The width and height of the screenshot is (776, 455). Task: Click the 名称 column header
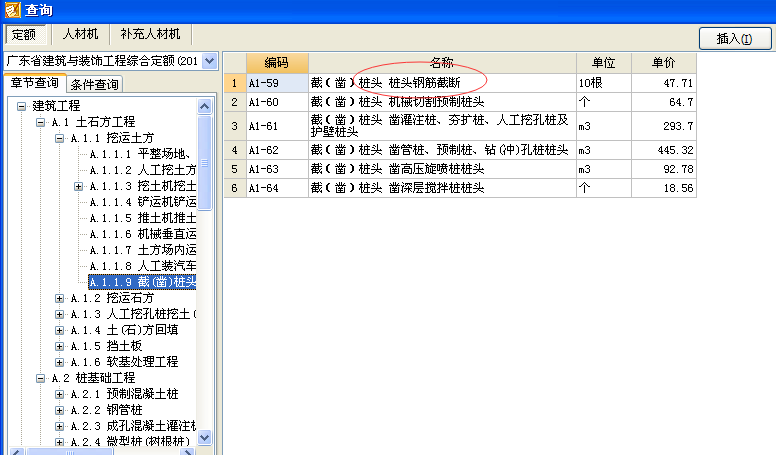click(x=442, y=63)
